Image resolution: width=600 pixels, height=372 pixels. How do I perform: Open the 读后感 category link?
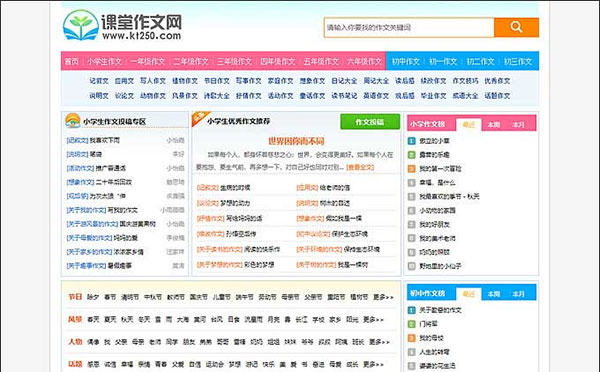pos(405,81)
